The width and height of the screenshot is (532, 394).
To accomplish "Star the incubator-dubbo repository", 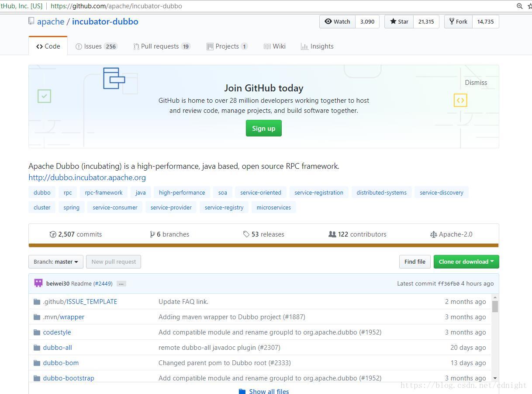I will click(x=399, y=21).
